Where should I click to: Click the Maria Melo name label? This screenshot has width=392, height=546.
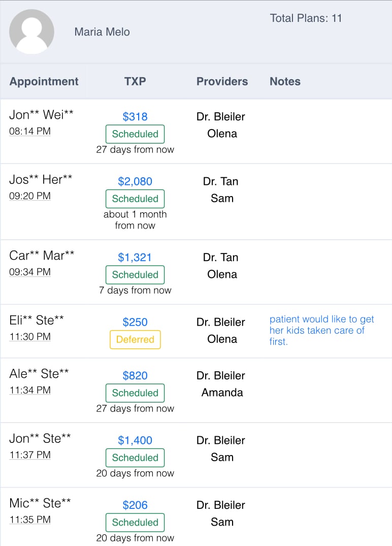point(102,32)
